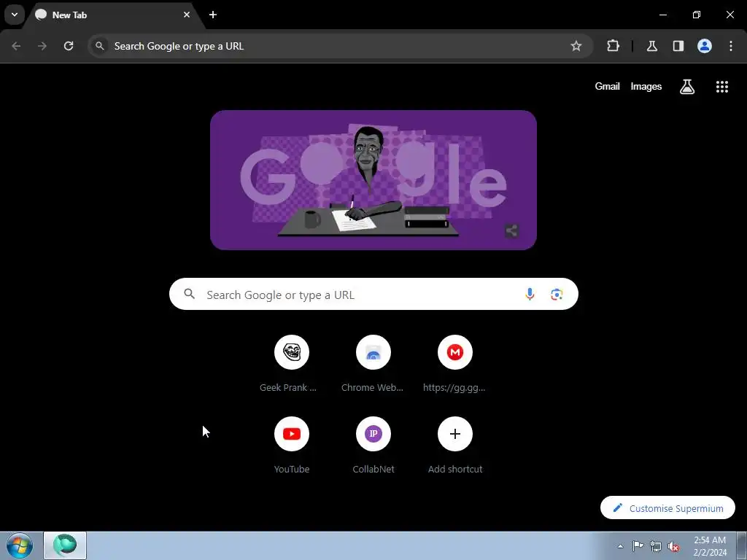Click Supermium taskbar icon
Viewport: 747px width, 560px height.
pyautogui.click(x=65, y=545)
